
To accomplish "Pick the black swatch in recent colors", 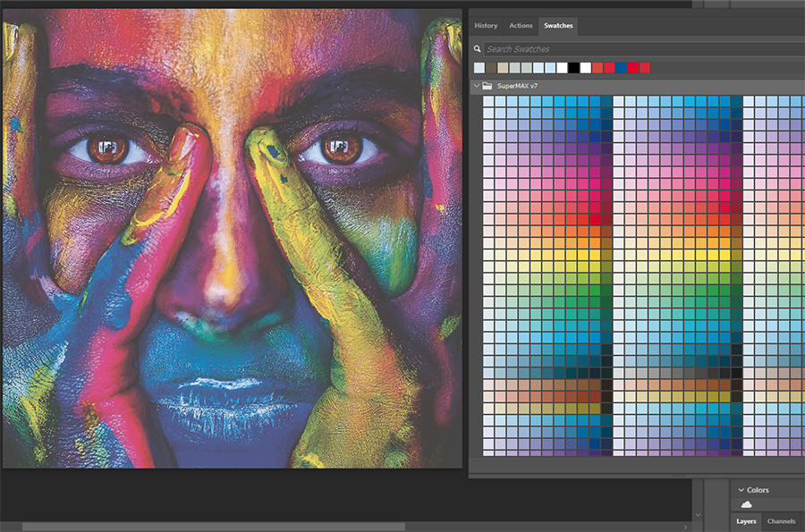I will pyautogui.click(x=573, y=68).
